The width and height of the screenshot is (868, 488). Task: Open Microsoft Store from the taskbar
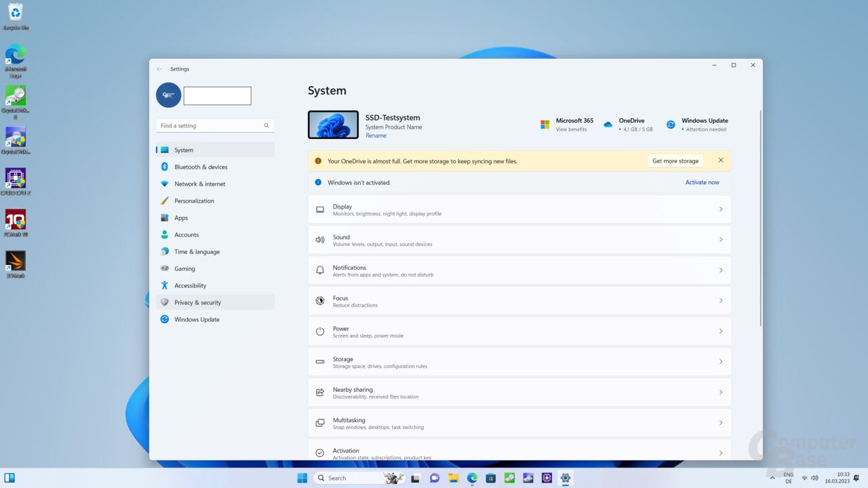(490, 478)
